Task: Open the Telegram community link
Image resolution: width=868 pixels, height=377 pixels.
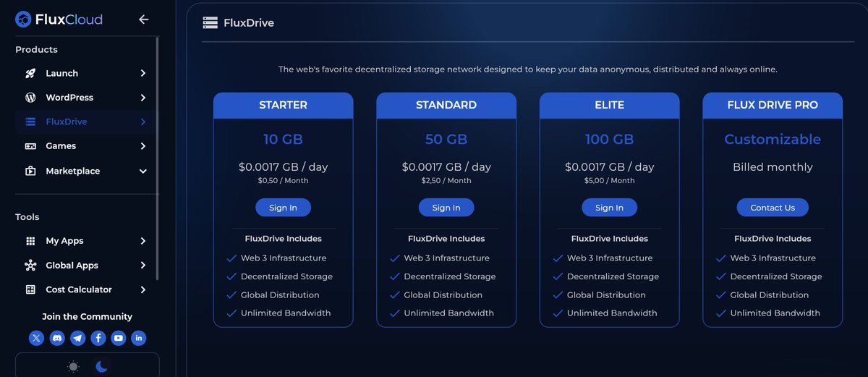Action: [77, 338]
